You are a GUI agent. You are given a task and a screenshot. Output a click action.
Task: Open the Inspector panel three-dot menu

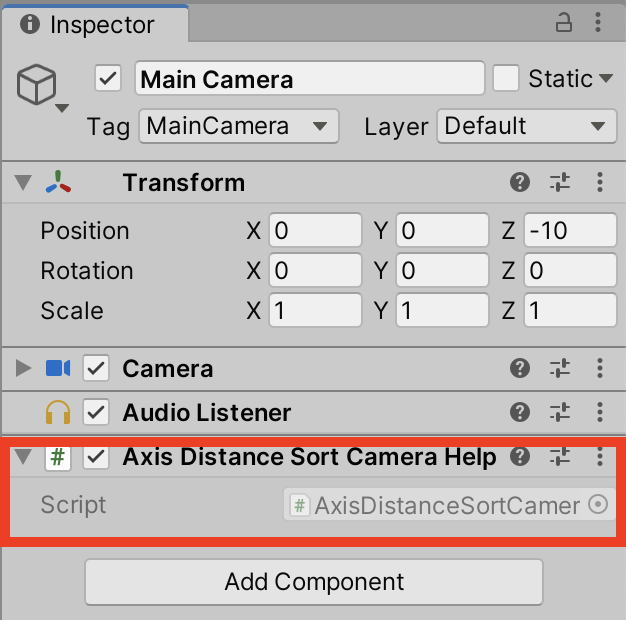600,23
